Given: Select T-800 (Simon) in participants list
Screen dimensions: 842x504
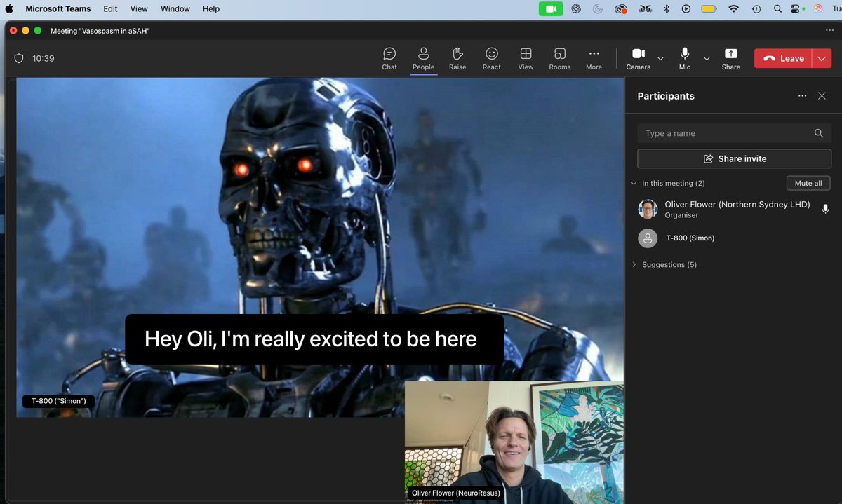Looking at the screenshot, I should [x=734, y=238].
